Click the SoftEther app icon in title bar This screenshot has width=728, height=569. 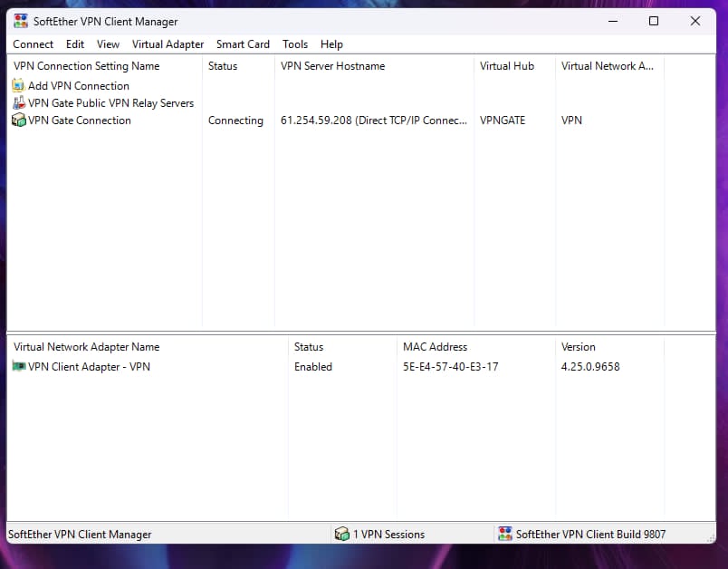pos(21,21)
